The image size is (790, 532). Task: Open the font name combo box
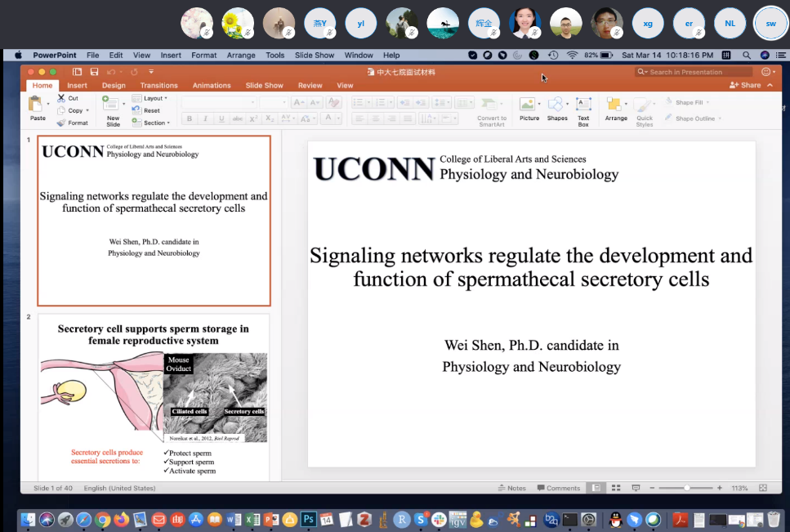click(219, 102)
